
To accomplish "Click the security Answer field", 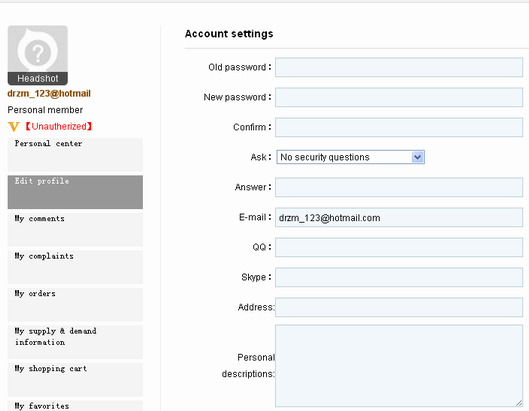I will [x=399, y=187].
